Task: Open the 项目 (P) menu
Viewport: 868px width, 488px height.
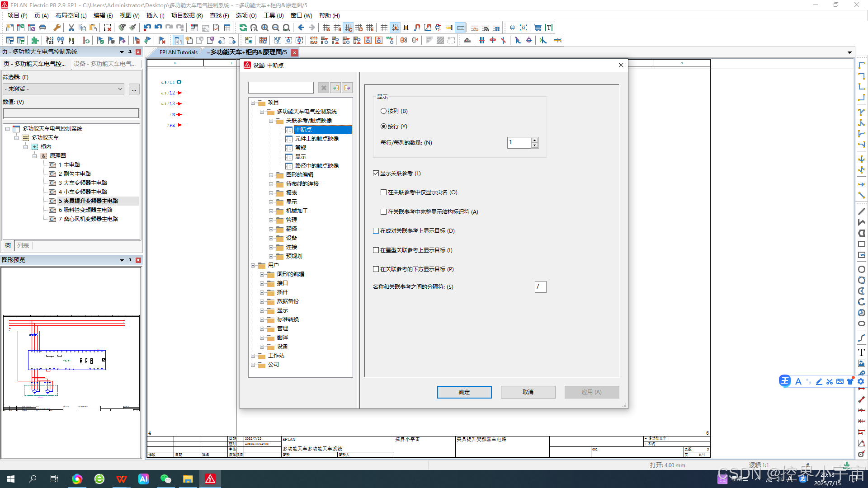Action: [17, 15]
